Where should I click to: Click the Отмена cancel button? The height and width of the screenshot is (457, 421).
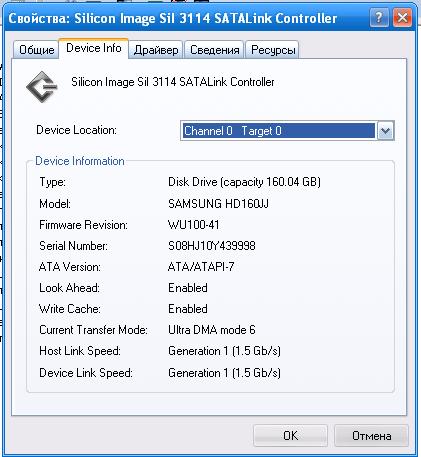371,435
